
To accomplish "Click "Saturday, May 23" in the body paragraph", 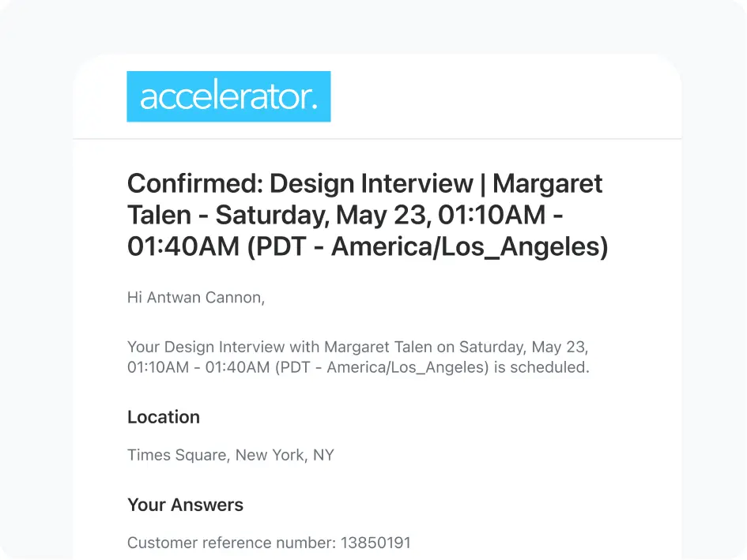I will pyautogui.click(x=523, y=347).
